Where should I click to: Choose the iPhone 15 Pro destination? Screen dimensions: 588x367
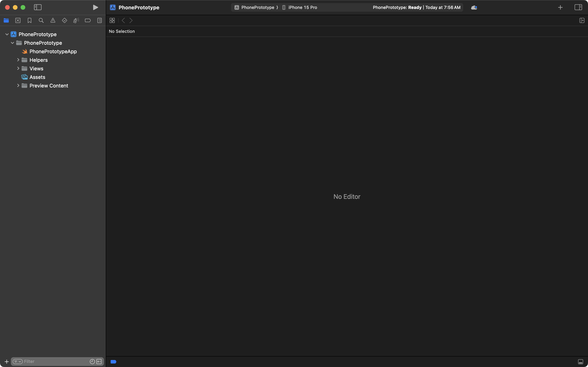(x=302, y=8)
